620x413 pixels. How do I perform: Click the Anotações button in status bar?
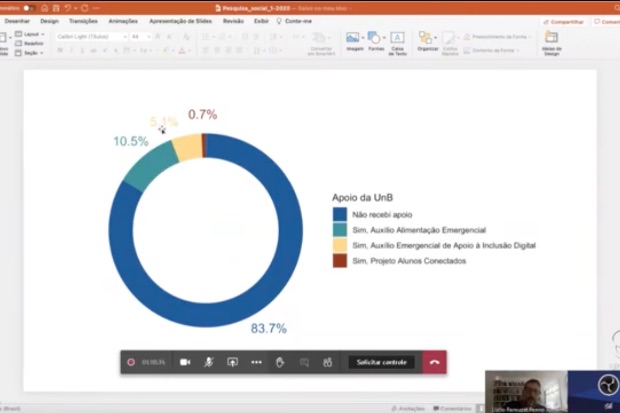[x=408, y=408]
